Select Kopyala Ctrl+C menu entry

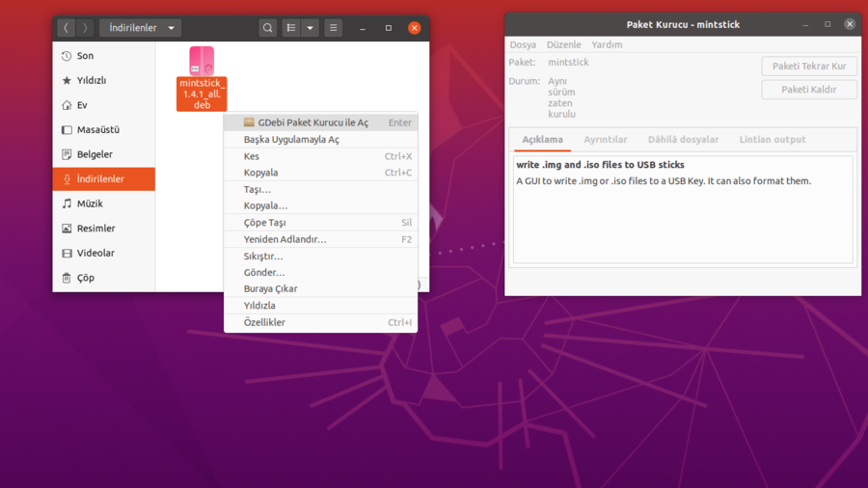click(320, 173)
